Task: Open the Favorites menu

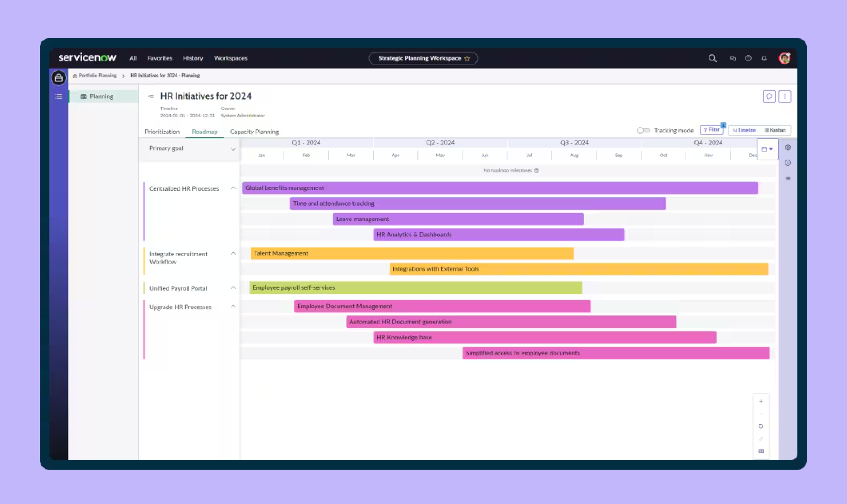Action: point(160,58)
